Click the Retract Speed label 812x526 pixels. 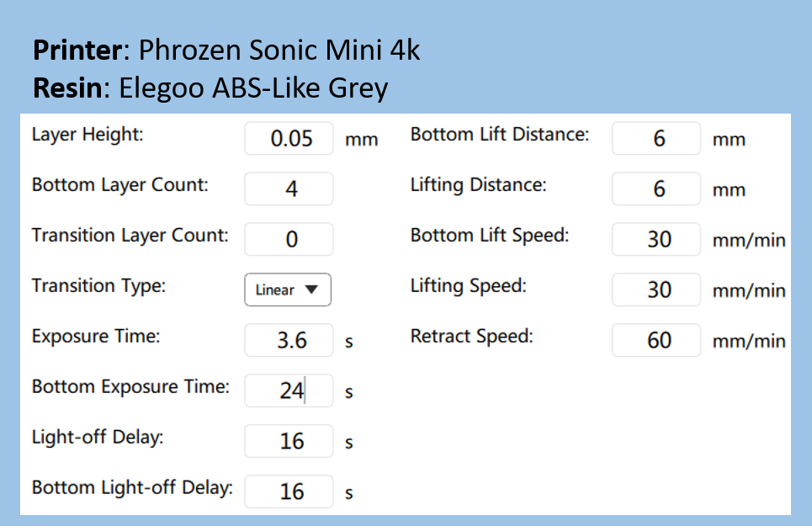472,337
